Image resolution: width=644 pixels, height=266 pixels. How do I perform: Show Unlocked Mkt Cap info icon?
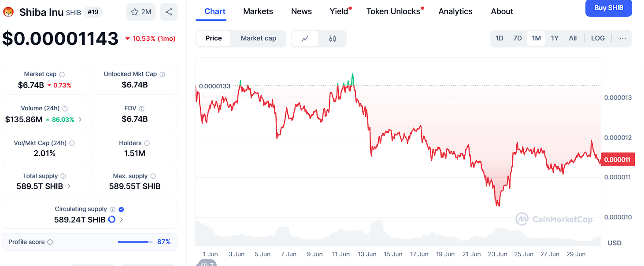point(163,74)
